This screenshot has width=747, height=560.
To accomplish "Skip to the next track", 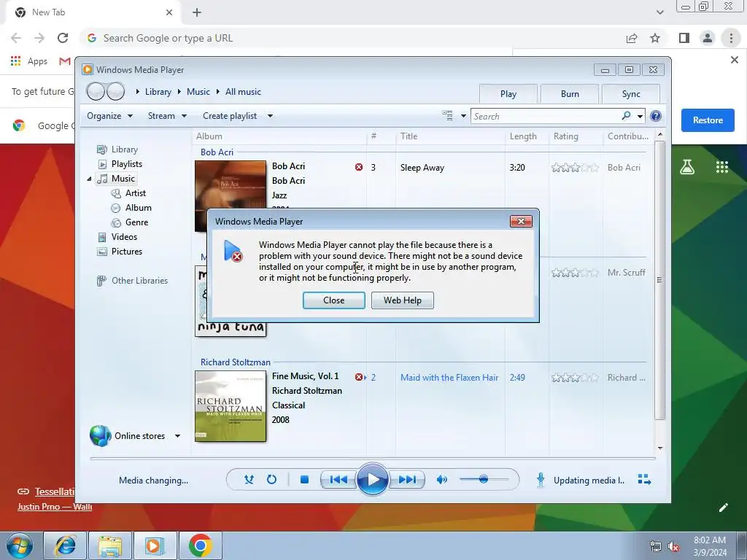I will pyautogui.click(x=406, y=480).
